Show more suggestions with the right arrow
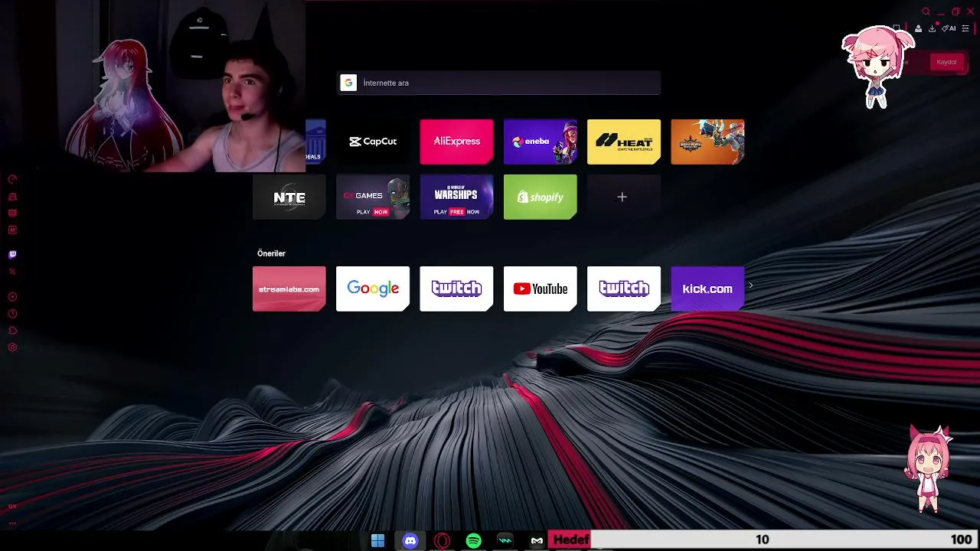 click(x=750, y=285)
